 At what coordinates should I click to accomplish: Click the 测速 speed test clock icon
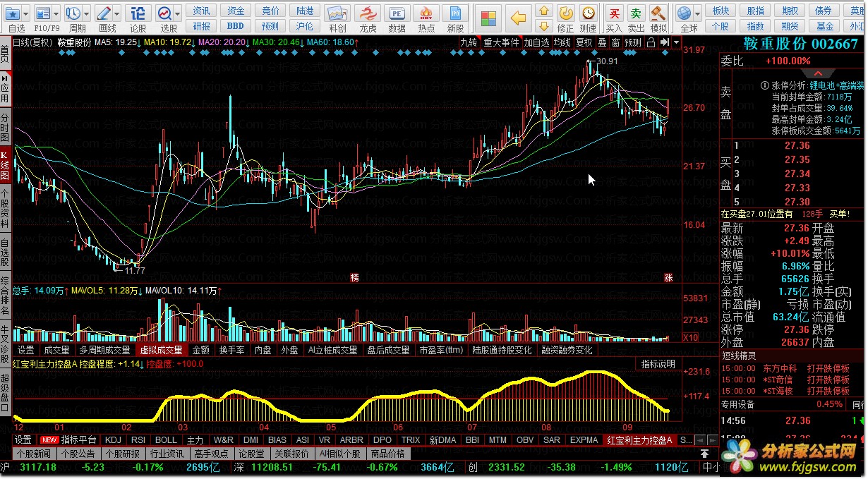(588, 12)
